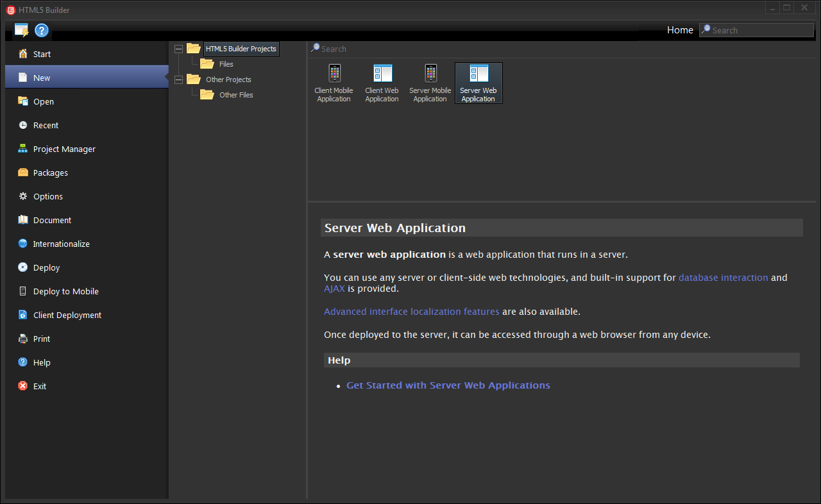Follow the database interaction link
This screenshot has width=821, height=504.
point(723,278)
